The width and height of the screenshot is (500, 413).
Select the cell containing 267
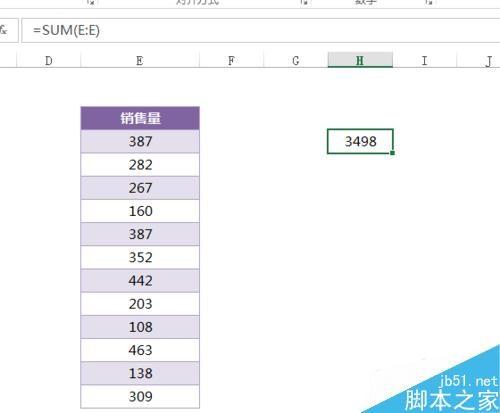140,188
